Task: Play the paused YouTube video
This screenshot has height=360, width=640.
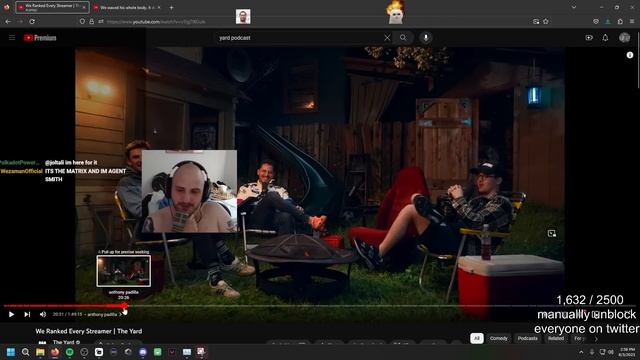Action: pyautogui.click(x=11, y=314)
